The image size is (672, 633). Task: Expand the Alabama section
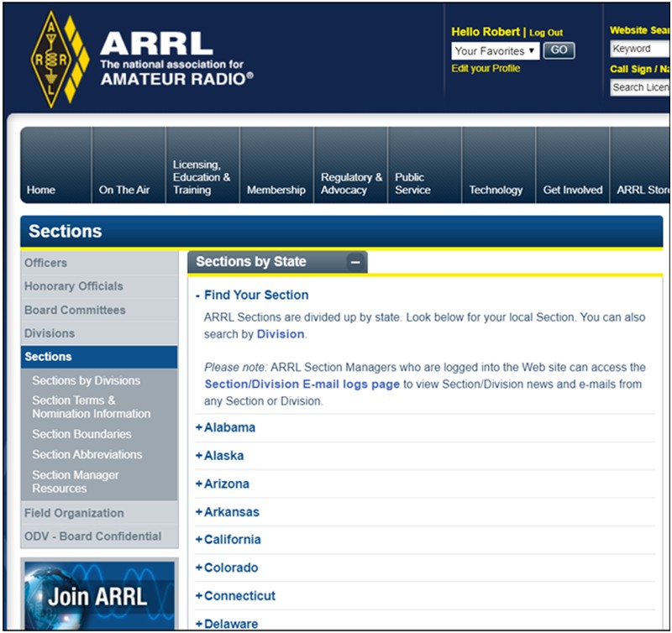tap(228, 427)
